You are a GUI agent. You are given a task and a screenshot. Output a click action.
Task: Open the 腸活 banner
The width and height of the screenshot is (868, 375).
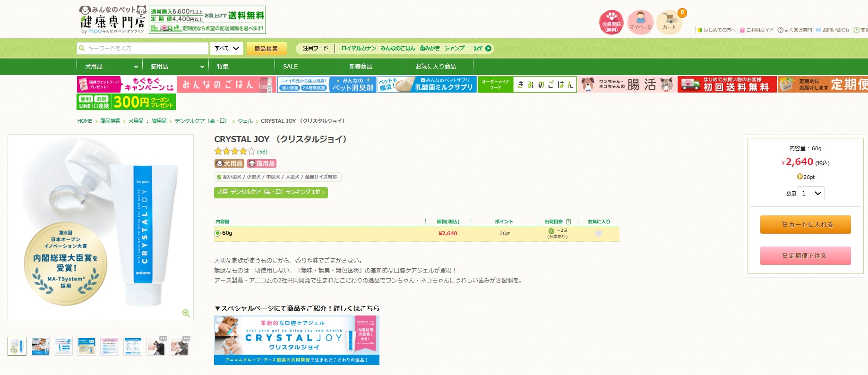(x=627, y=85)
